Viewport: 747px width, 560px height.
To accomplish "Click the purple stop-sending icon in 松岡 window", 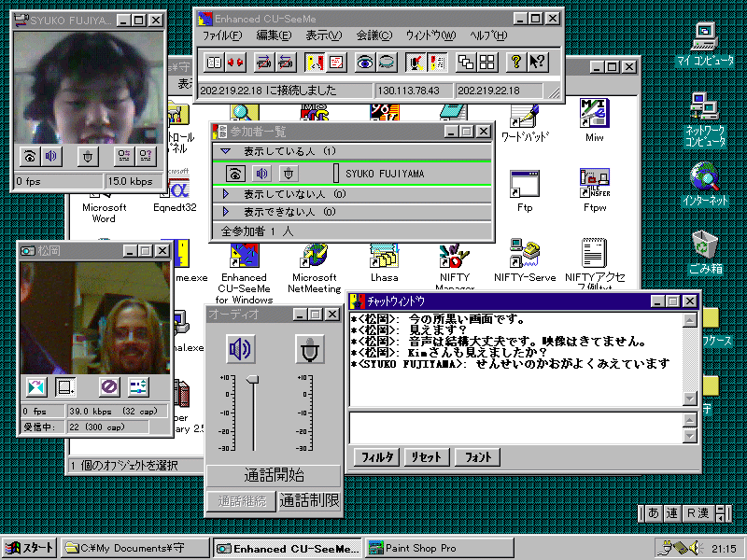I will 109,387.
